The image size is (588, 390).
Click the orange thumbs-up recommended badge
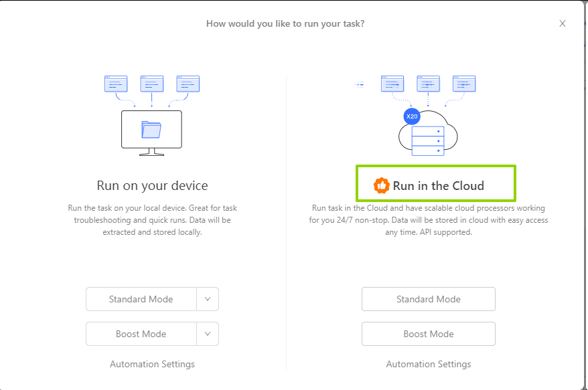(x=381, y=185)
